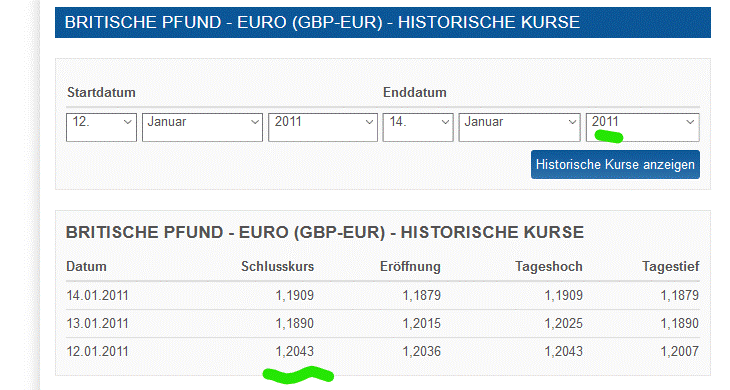Click the Datum column header

click(86, 266)
